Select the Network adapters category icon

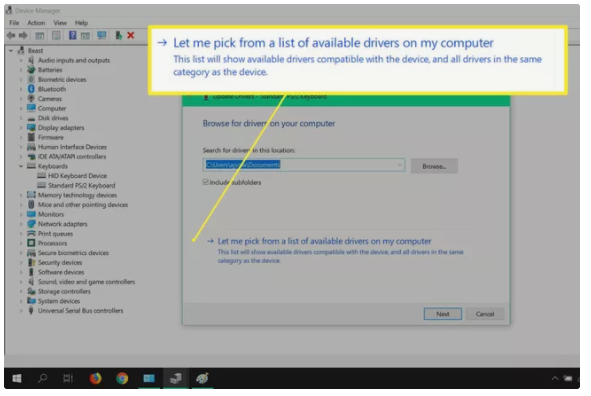31,224
